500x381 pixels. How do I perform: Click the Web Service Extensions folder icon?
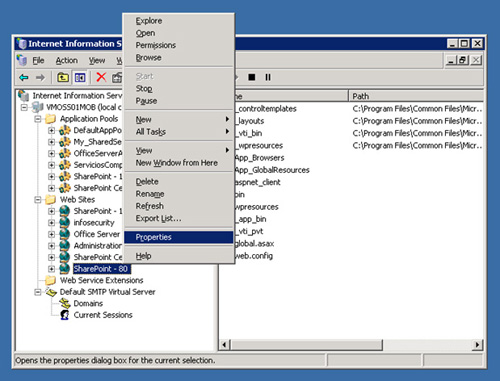click(51, 280)
